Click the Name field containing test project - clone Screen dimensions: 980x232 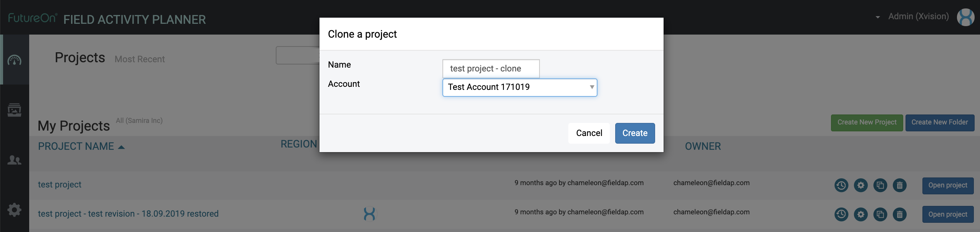491,69
